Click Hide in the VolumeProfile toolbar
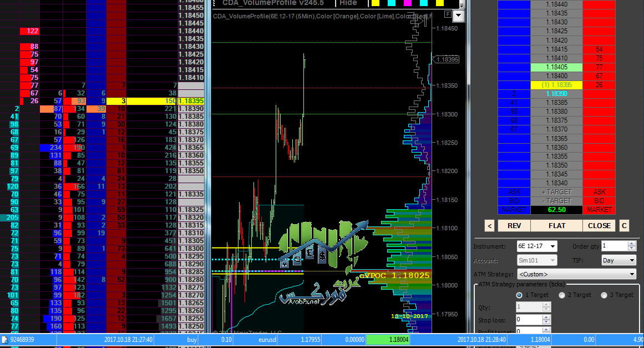The image size is (644, 348). coord(348,3)
